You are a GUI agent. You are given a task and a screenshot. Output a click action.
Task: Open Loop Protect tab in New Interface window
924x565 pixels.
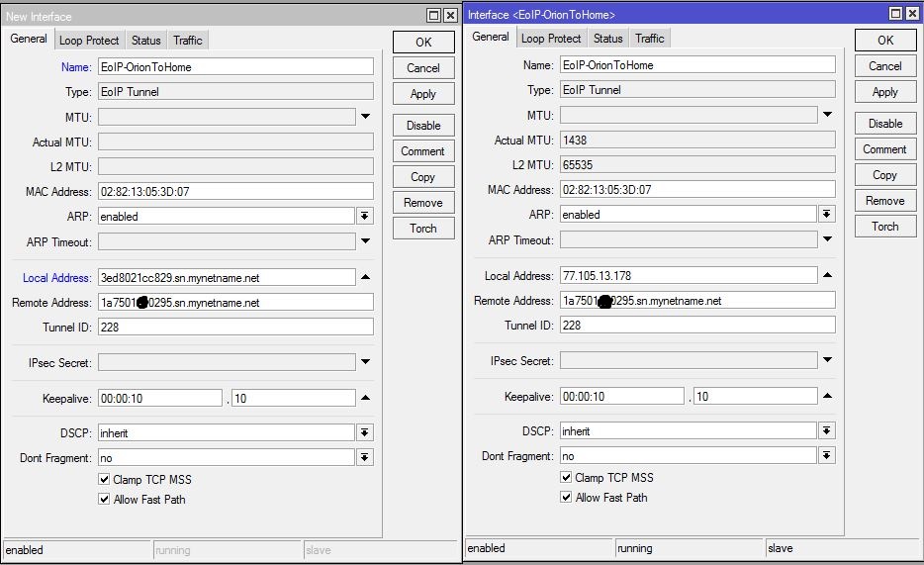(x=89, y=40)
